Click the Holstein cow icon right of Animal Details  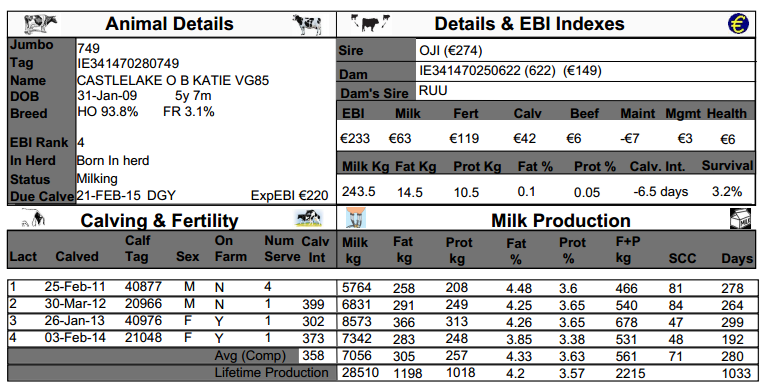307,24
